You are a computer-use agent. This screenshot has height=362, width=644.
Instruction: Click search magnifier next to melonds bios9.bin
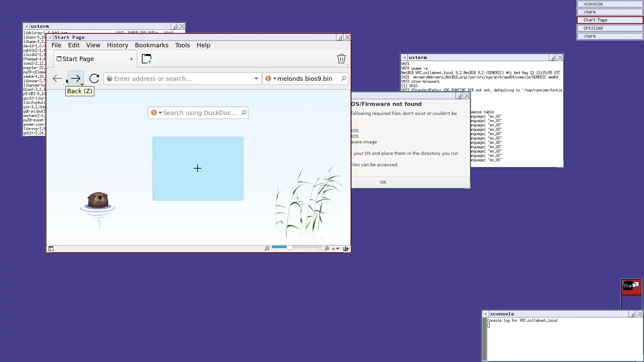(x=344, y=78)
